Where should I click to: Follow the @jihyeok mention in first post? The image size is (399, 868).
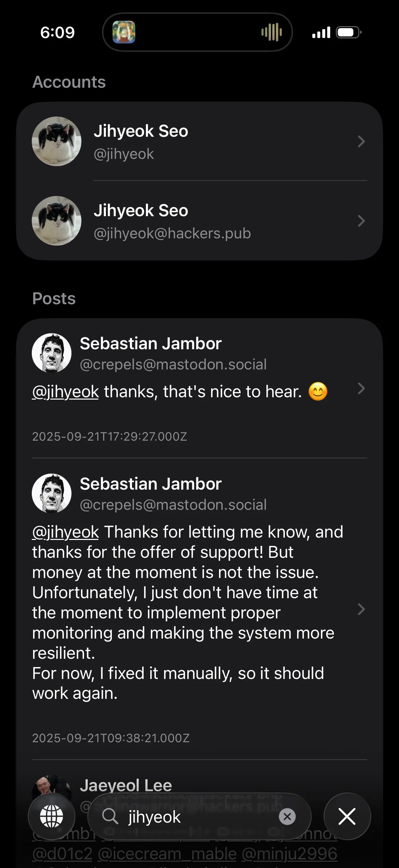tap(66, 392)
